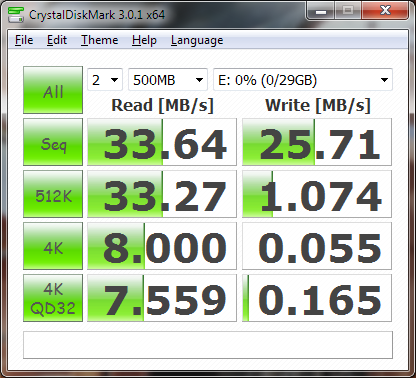Start the 4K QD32 benchmark test

53,298
